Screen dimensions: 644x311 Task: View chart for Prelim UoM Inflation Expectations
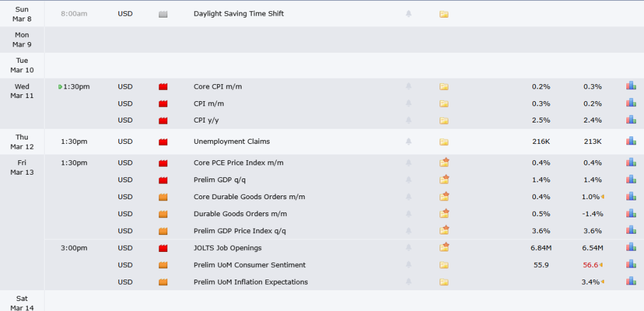coord(631,281)
